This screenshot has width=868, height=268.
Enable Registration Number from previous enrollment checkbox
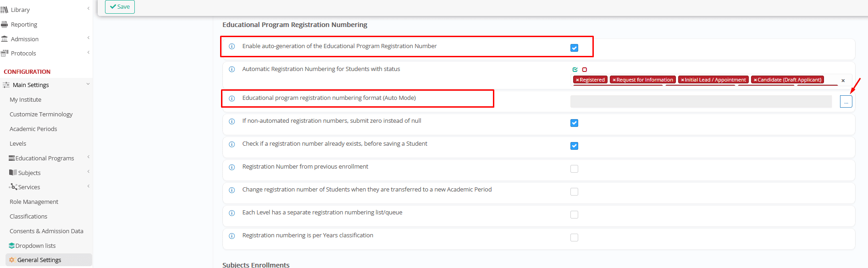coord(574,169)
